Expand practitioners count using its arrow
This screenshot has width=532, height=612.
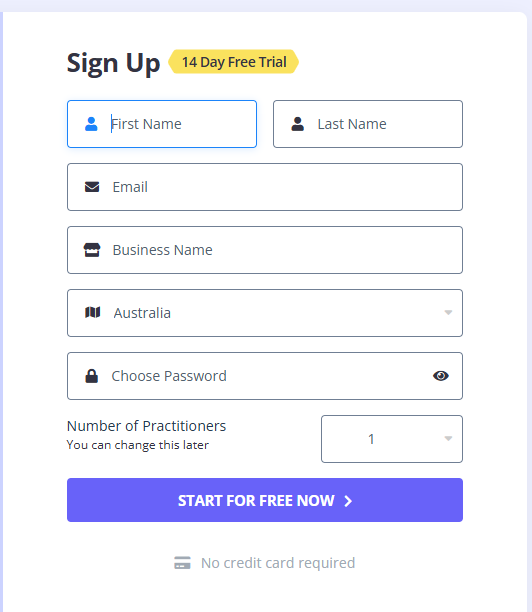pos(448,439)
